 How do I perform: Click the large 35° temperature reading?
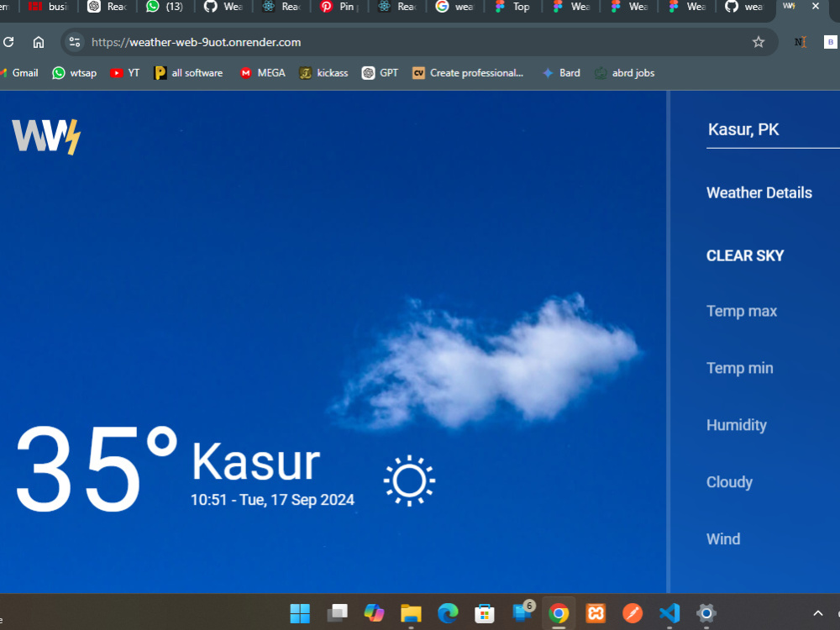pos(97,469)
